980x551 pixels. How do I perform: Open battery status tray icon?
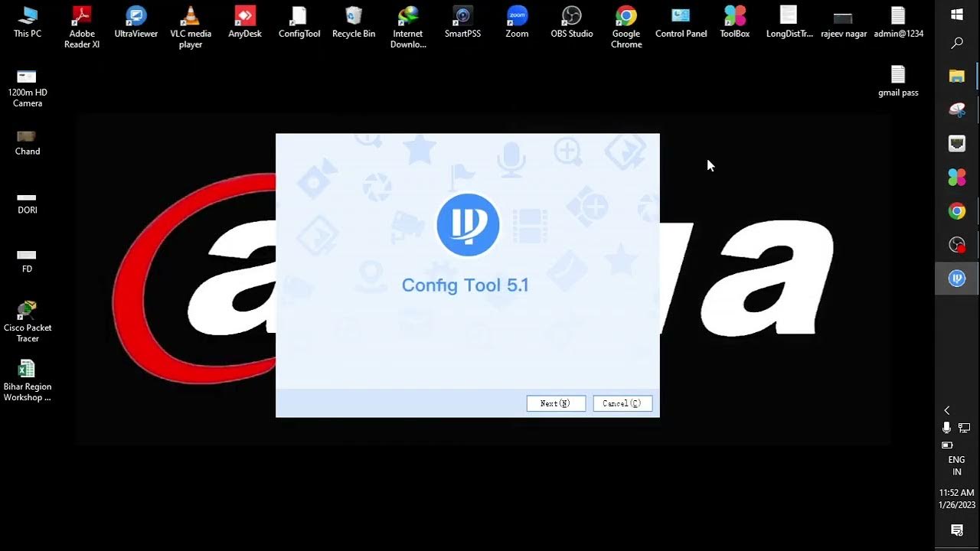(947, 445)
